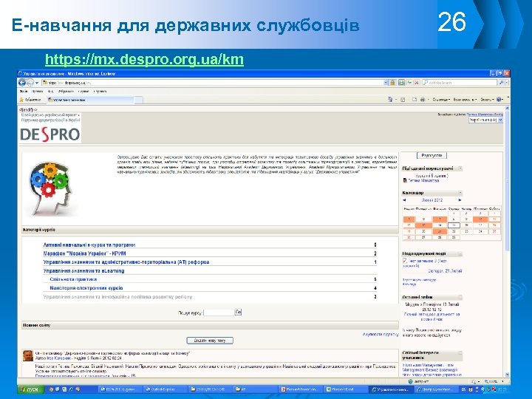532x399 pixels.
Task: Click the add new topic button
Action: 210,341
